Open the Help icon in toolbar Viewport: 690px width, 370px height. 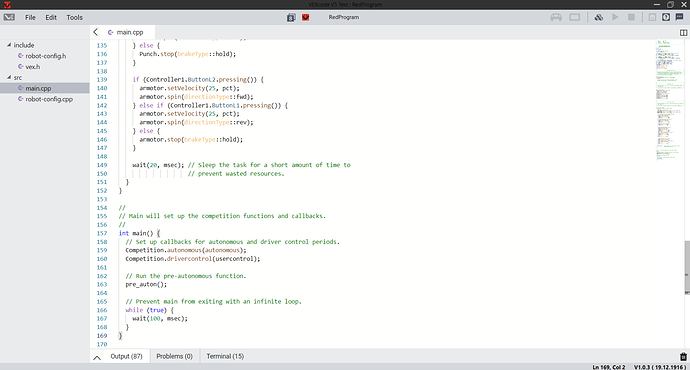point(666,17)
